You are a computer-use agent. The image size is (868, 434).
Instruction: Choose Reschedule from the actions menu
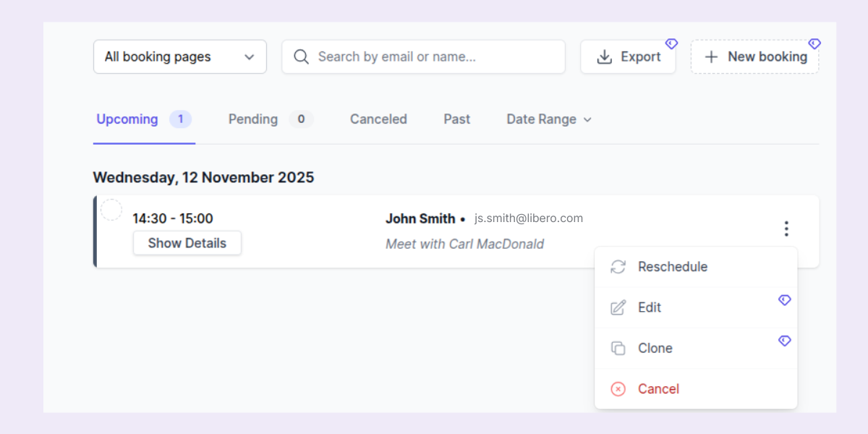[x=673, y=267]
